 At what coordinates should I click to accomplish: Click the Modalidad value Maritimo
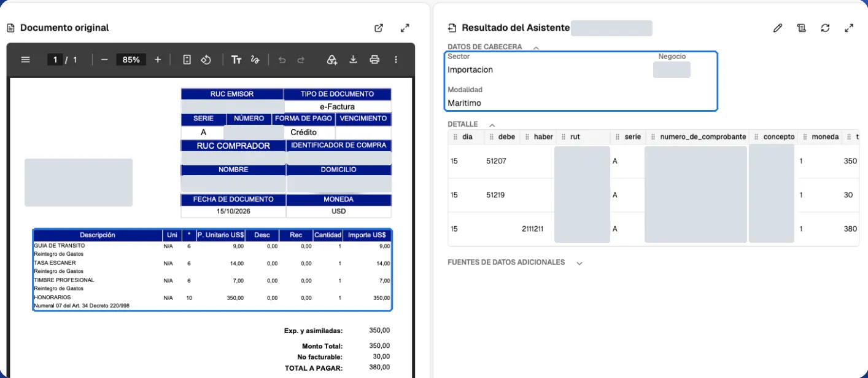(465, 103)
